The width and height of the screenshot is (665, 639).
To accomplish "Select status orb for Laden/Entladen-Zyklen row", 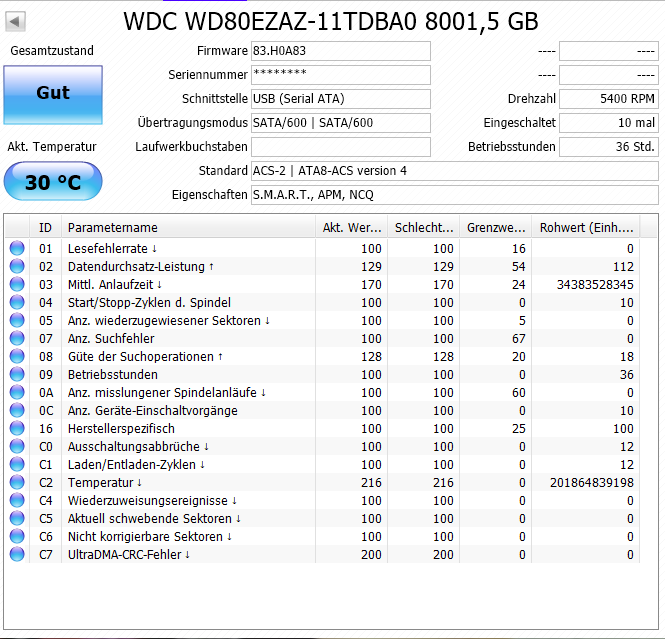I will [x=17, y=464].
